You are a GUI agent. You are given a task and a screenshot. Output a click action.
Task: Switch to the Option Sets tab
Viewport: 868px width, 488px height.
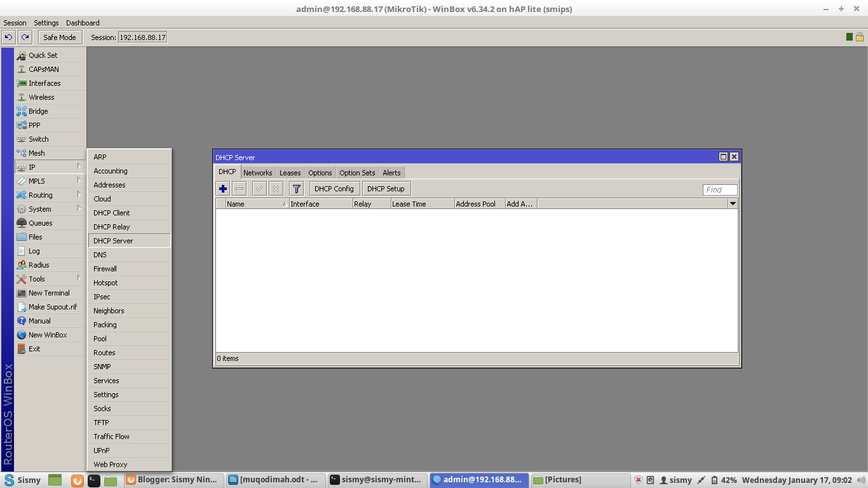[x=357, y=173]
